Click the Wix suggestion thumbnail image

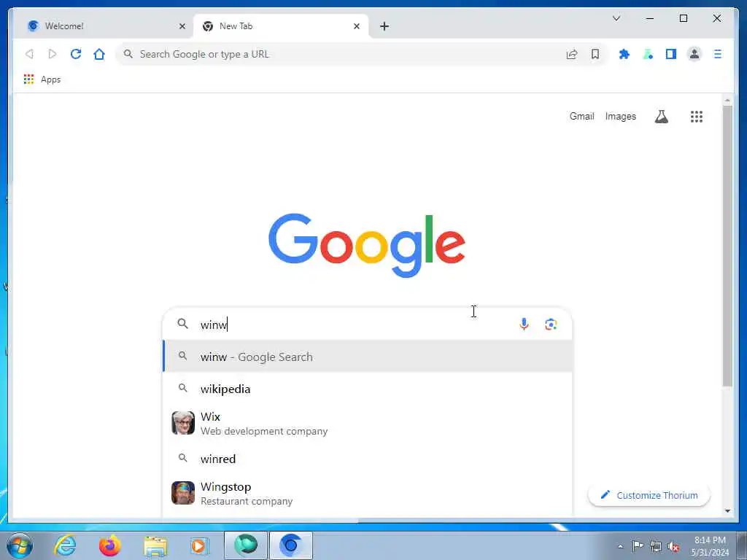click(183, 423)
